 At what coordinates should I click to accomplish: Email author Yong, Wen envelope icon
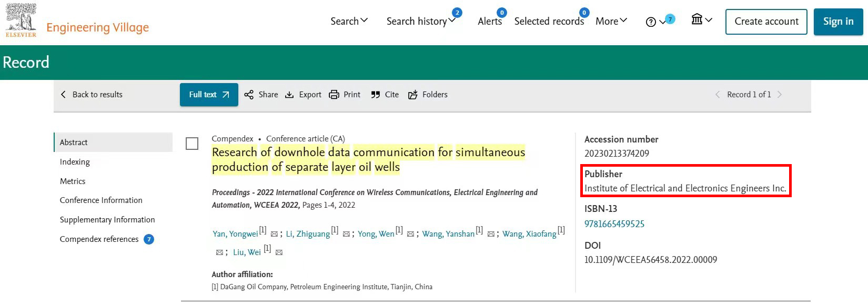[410, 234]
